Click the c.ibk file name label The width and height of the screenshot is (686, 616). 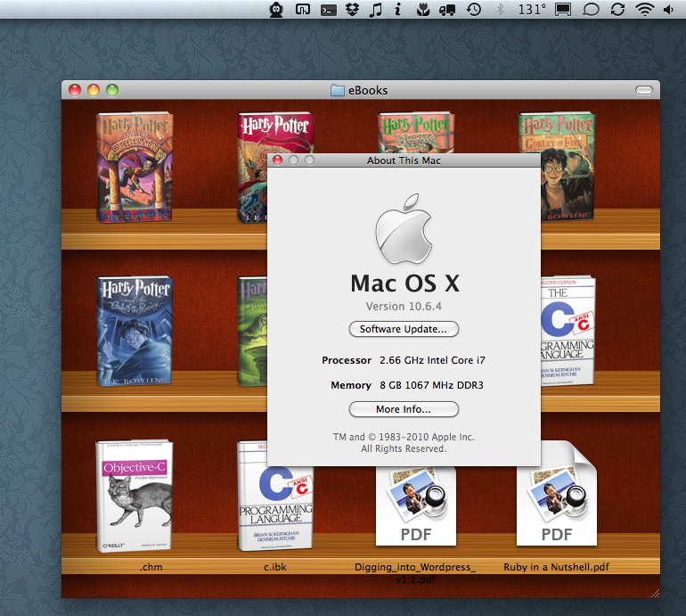[275, 567]
